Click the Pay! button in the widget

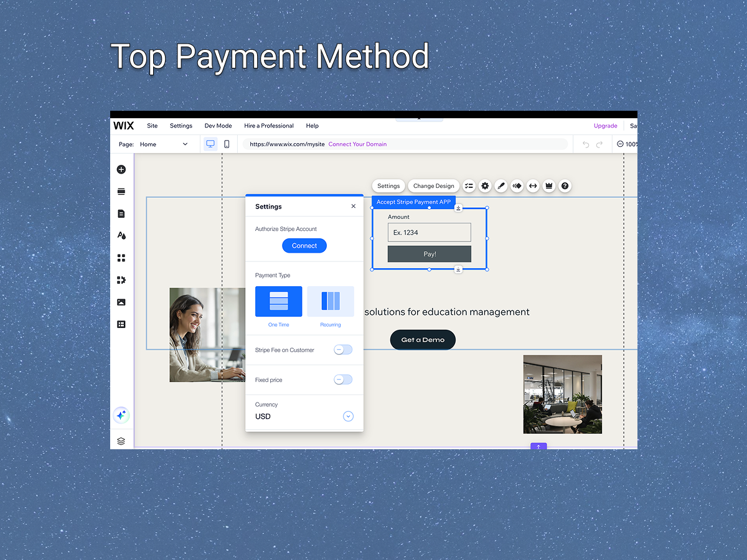[x=430, y=254]
